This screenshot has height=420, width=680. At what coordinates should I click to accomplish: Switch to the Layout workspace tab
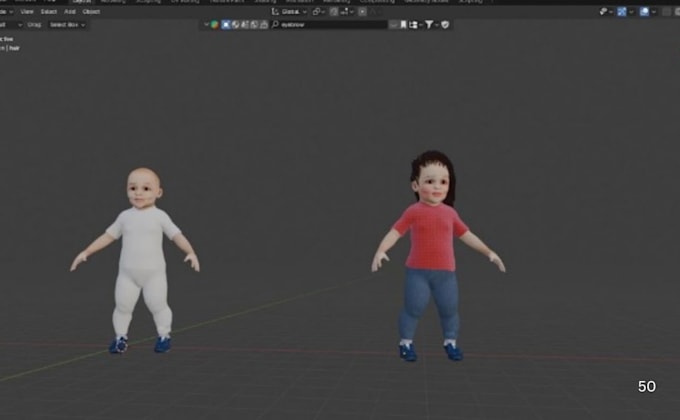point(82,2)
